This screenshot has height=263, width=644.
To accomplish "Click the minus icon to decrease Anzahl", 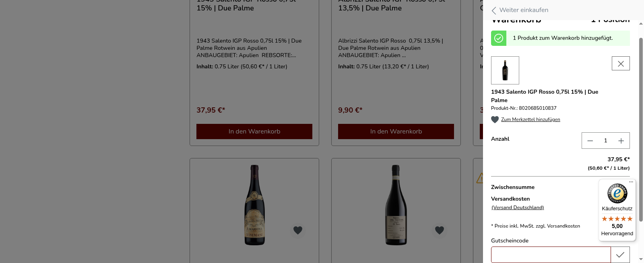I will (590, 141).
